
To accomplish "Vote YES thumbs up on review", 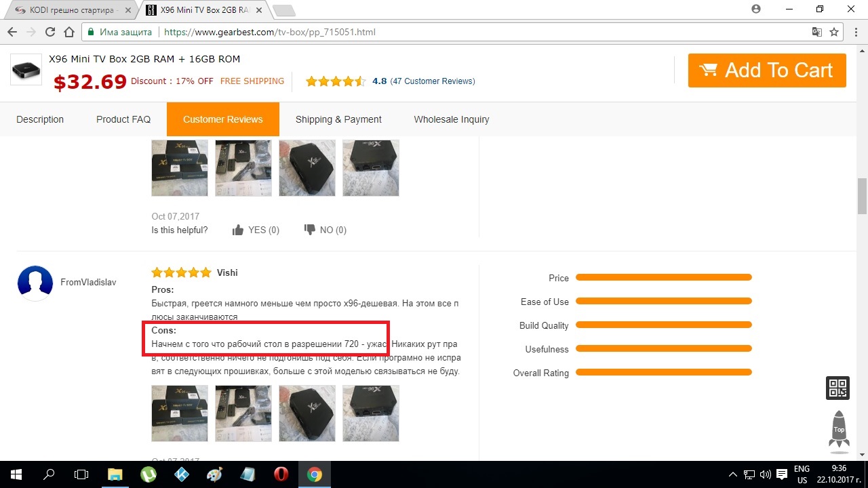I will pos(256,230).
